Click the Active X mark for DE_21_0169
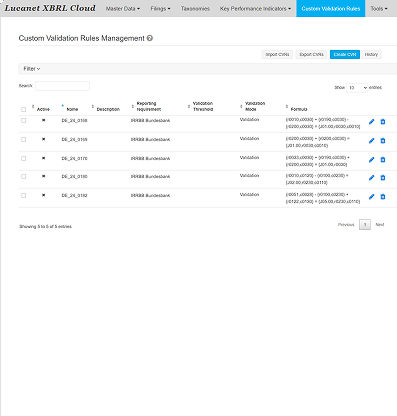The width and height of the screenshot is (397, 416). tap(43, 139)
